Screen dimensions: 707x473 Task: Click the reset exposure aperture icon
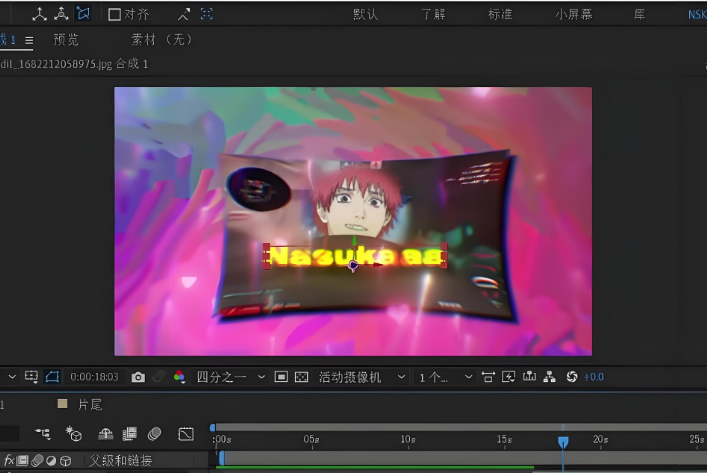coord(572,377)
